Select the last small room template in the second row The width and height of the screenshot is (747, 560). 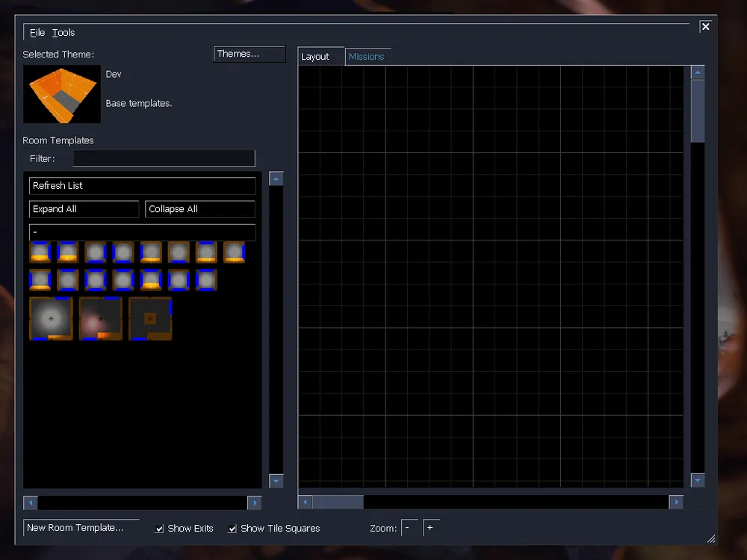(206, 280)
